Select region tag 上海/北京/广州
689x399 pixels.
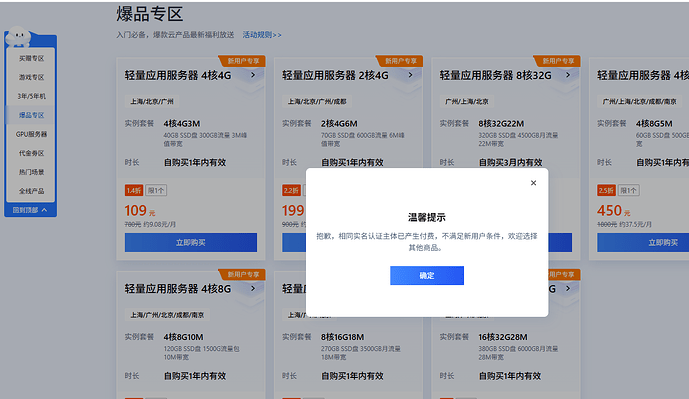(x=152, y=102)
